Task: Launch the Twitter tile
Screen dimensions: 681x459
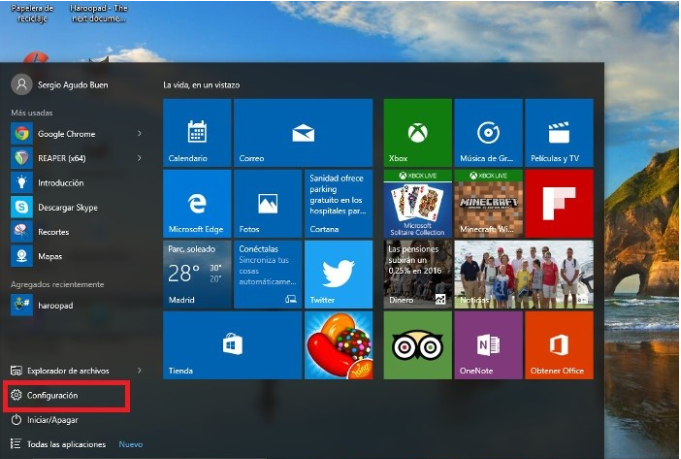Action: click(339, 274)
